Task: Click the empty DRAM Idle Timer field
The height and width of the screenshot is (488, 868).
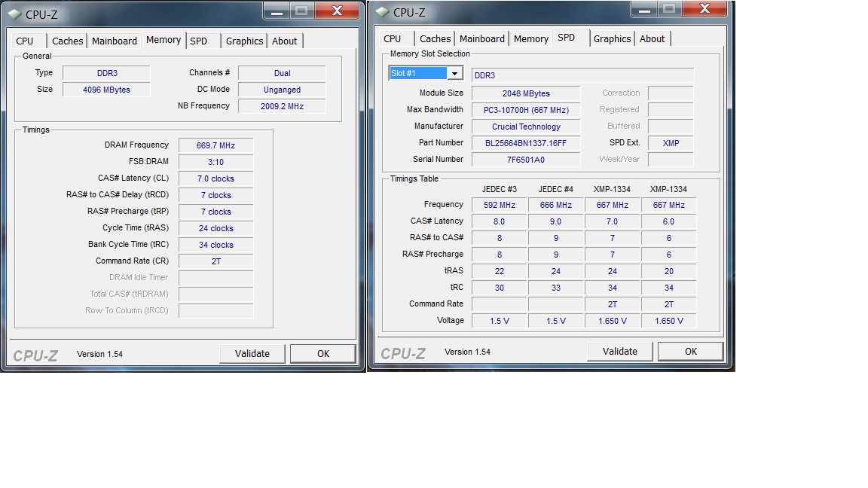Action: click(x=216, y=278)
